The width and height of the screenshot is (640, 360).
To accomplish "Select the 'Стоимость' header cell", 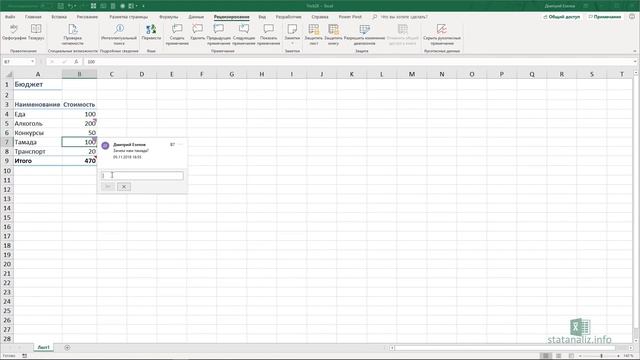I will click(79, 104).
